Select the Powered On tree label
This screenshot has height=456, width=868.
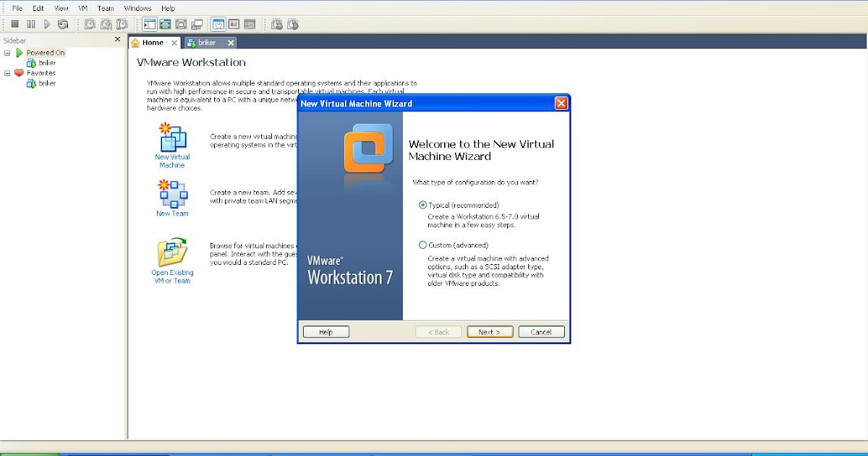pos(46,53)
